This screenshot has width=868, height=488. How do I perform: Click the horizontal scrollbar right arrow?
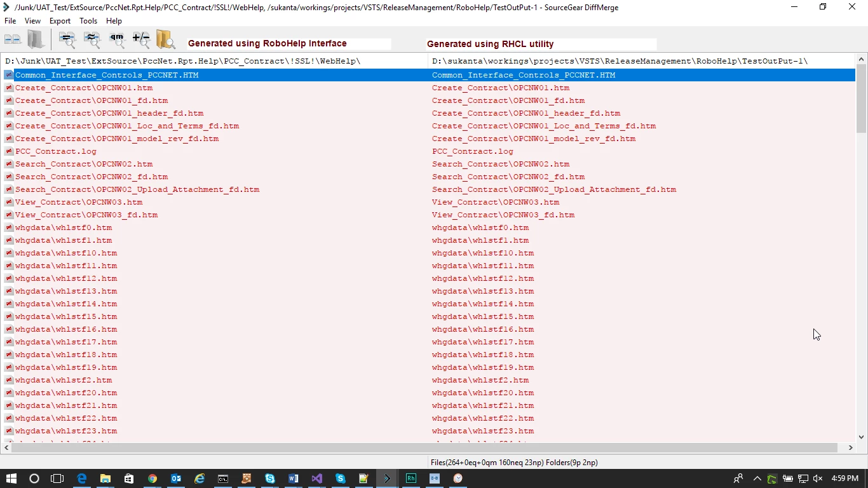(x=850, y=447)
